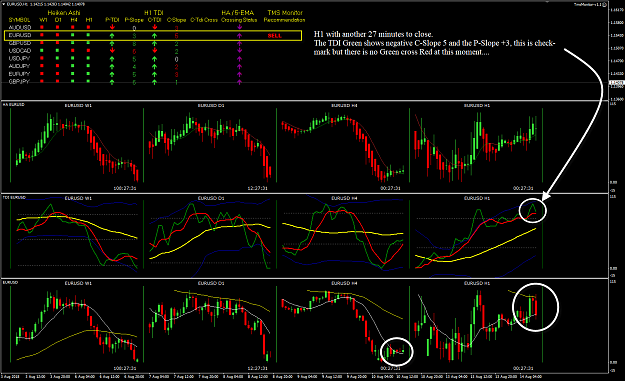Click the Heiken Ashi column group header

(x=64, y=13)
